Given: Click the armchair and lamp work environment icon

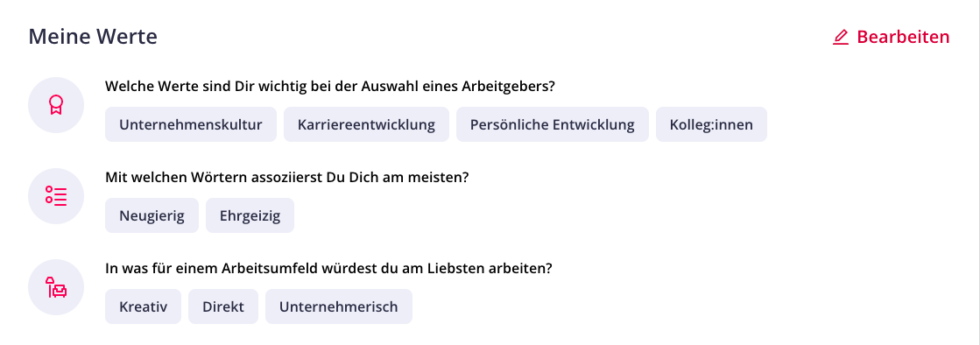Looking at the screenshot, I should (x=56, y=287).
